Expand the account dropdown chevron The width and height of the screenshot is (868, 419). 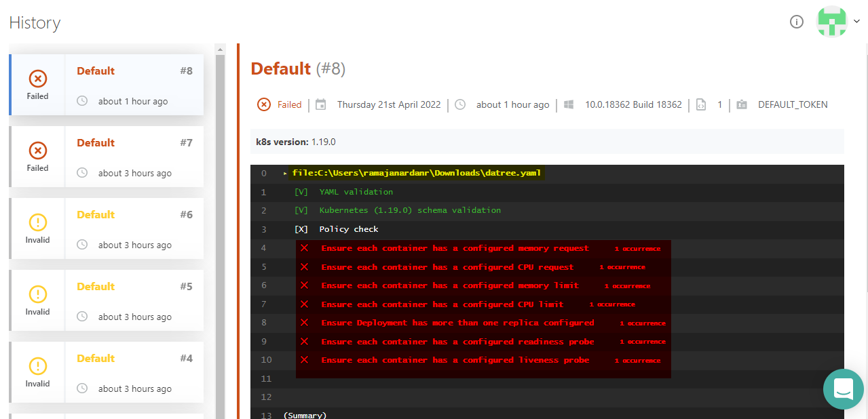856,22
